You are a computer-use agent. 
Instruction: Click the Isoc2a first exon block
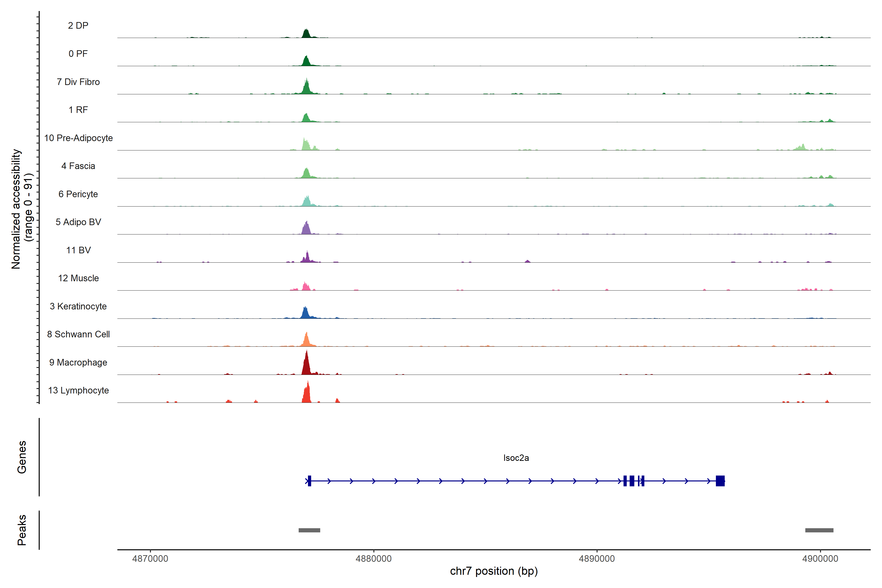pyautogui.click(x=309, y=481)
